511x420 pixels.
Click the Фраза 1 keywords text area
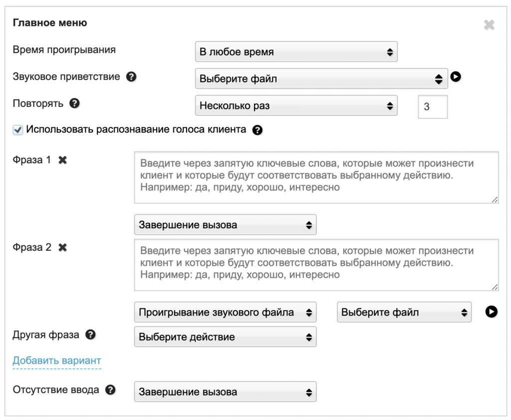[316, 177]
